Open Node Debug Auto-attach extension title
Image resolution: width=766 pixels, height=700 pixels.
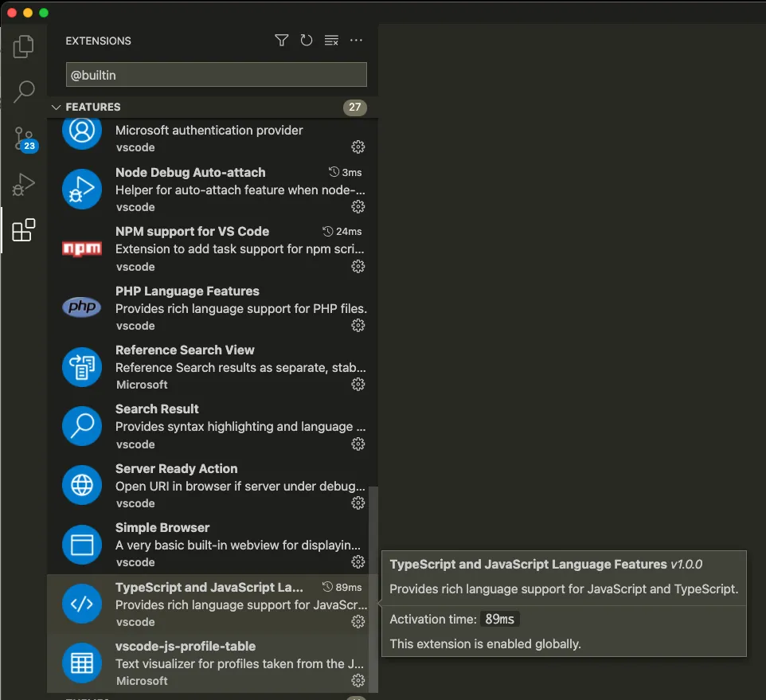[x=190, y=173]
